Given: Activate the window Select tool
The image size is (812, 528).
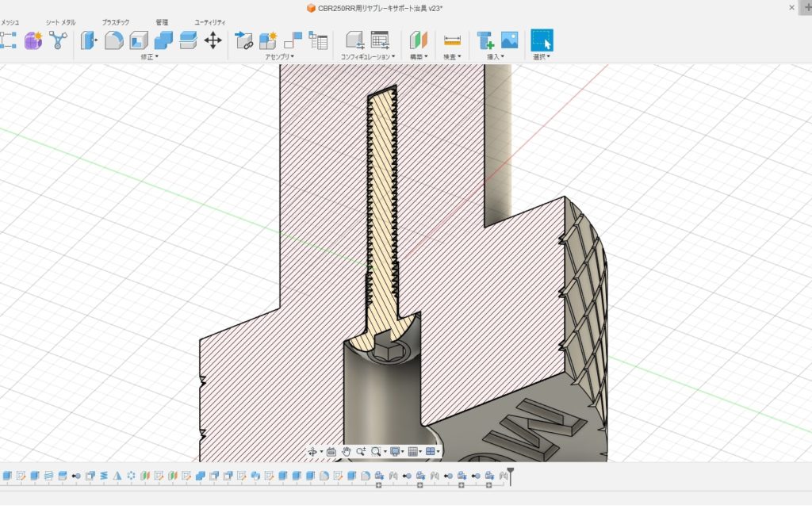Looking at the screenshot, I should [542, 40].
